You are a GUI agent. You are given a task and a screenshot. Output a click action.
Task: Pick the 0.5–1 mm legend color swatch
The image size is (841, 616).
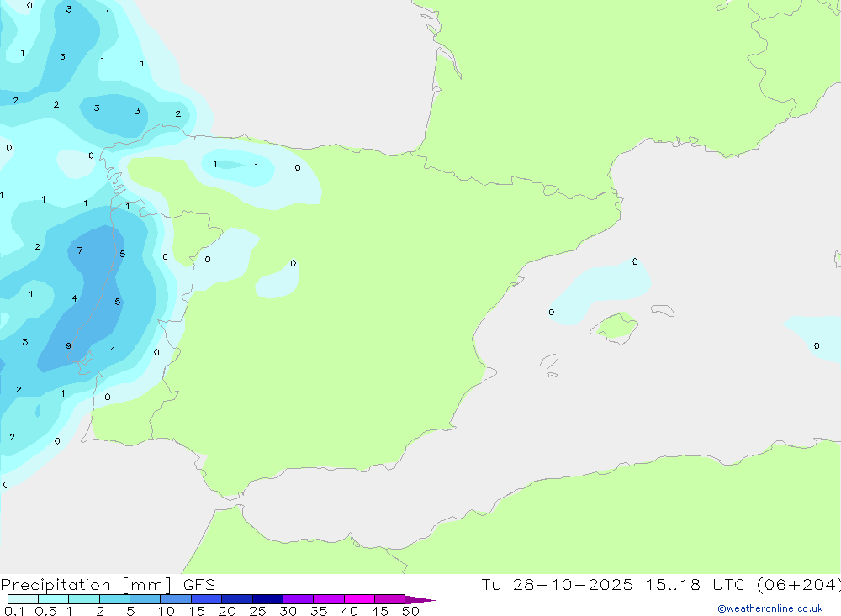pos(53,599)
